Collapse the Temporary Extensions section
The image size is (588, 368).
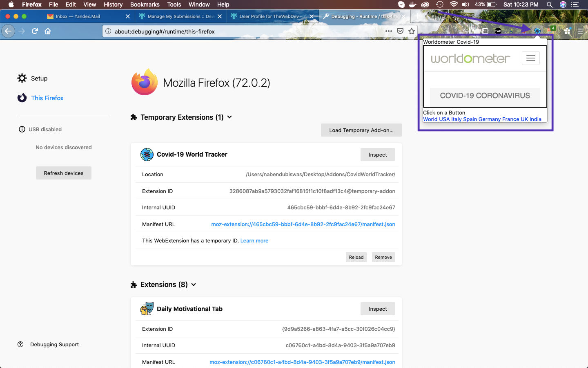[x=229, y=117]
